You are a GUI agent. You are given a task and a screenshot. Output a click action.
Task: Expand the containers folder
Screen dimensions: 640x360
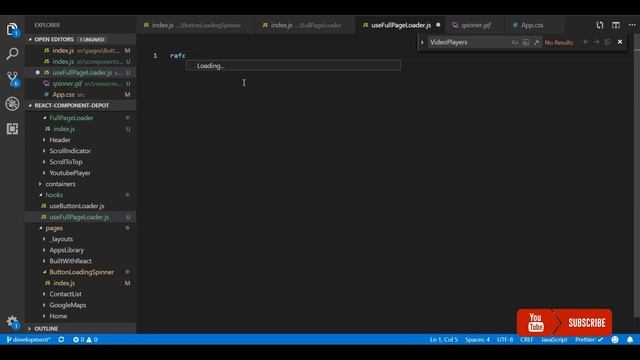pos(60,184)
